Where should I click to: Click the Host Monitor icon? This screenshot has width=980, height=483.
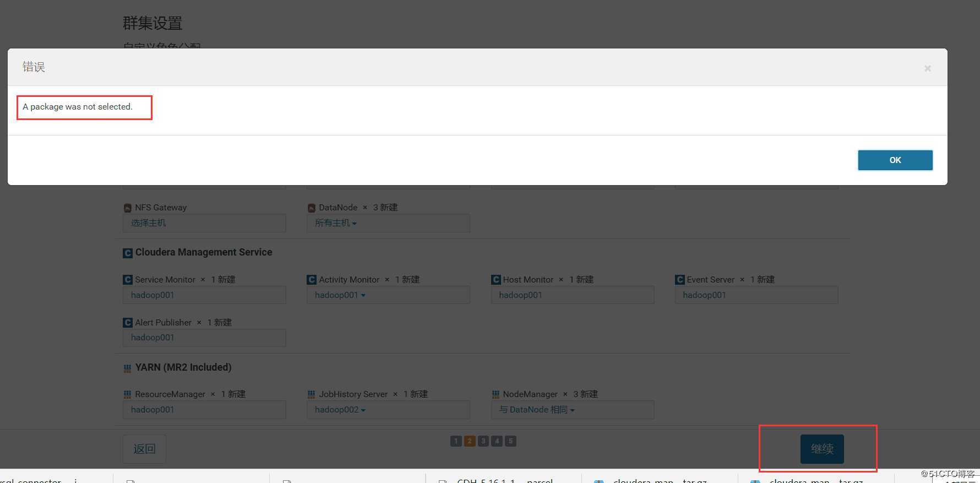pos(496,280)
